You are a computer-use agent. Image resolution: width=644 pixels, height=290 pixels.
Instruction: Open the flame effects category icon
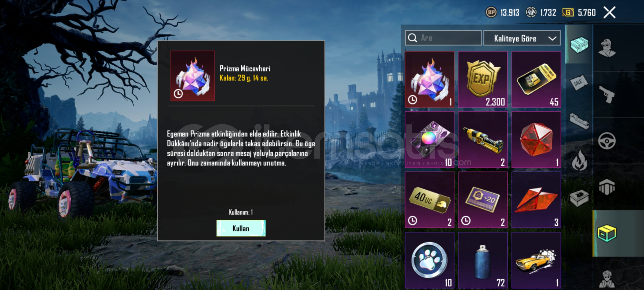click(x=579, y=160)
